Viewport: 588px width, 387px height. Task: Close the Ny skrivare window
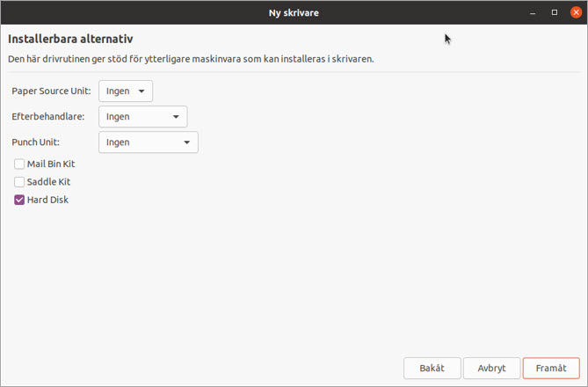[x=576, y=12]
